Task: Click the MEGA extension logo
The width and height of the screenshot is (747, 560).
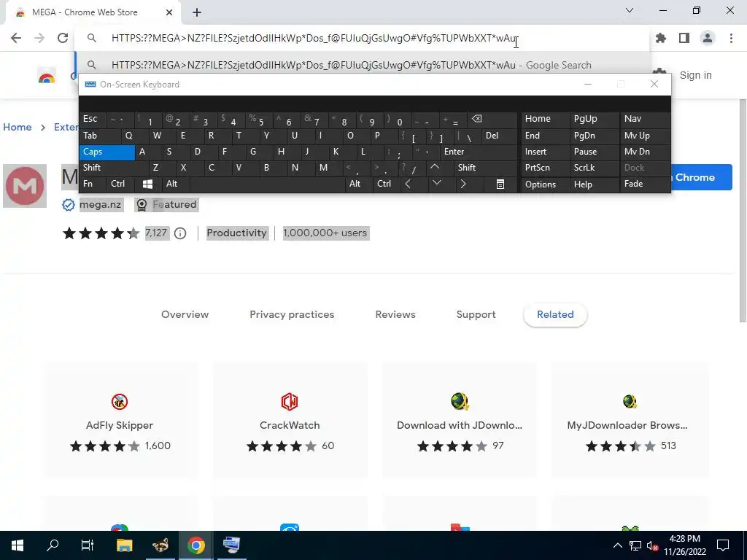Action: (x=25, y=186)
